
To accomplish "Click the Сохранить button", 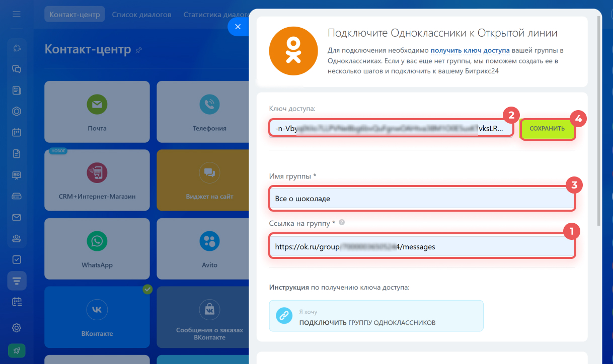I will (547, 129).
